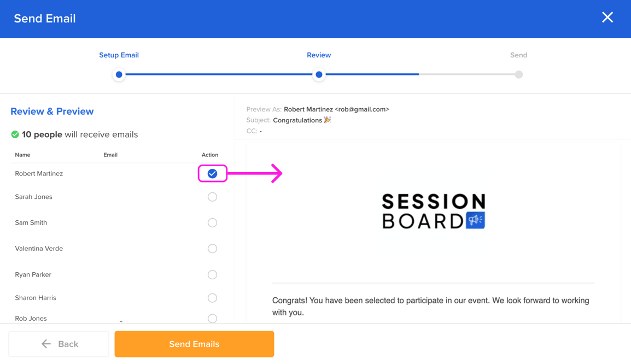Click Sharon Harris's action circle
Screen dimensions: 631x364
point(212,298)
